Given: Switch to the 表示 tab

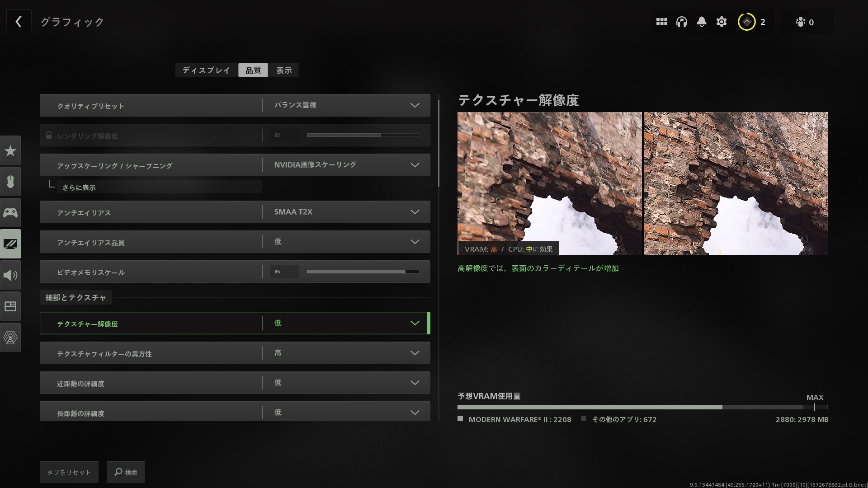Looking at the screenshot, I should click(284, 70).
